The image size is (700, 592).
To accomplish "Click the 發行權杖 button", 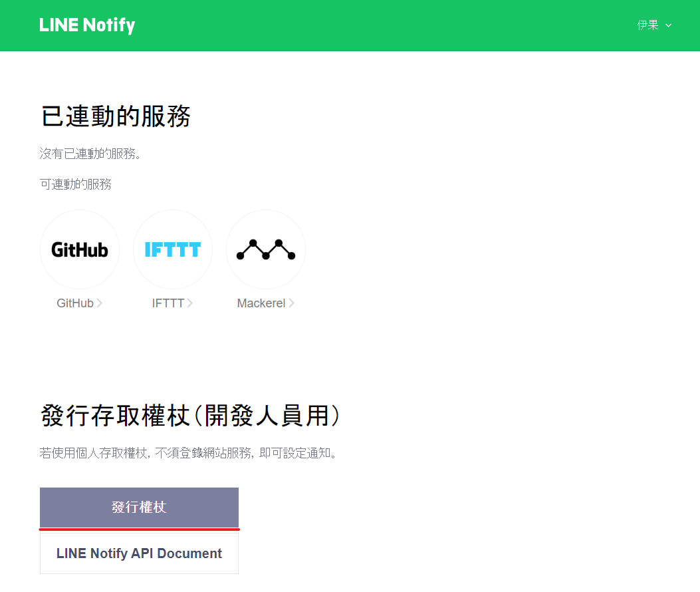I will 140,507.
